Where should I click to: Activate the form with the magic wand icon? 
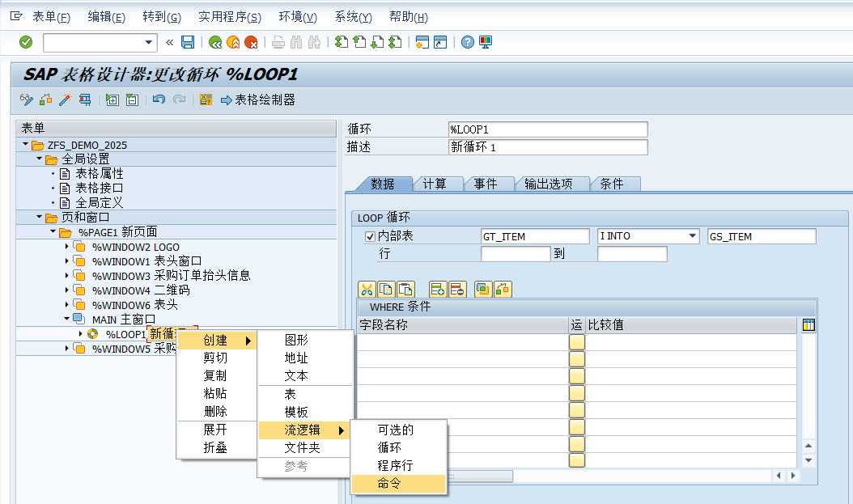(x=66, y=100)
